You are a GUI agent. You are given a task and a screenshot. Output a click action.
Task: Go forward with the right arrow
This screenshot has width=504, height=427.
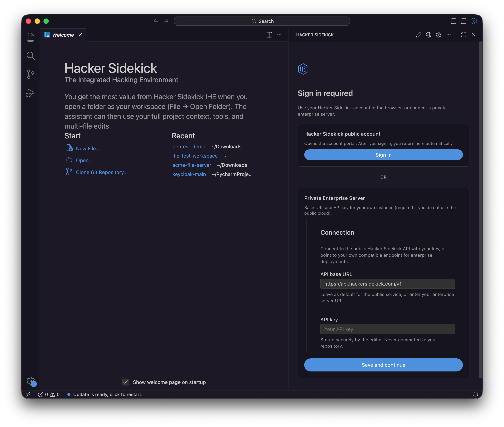pyautogui.click(x=166, y=21)
